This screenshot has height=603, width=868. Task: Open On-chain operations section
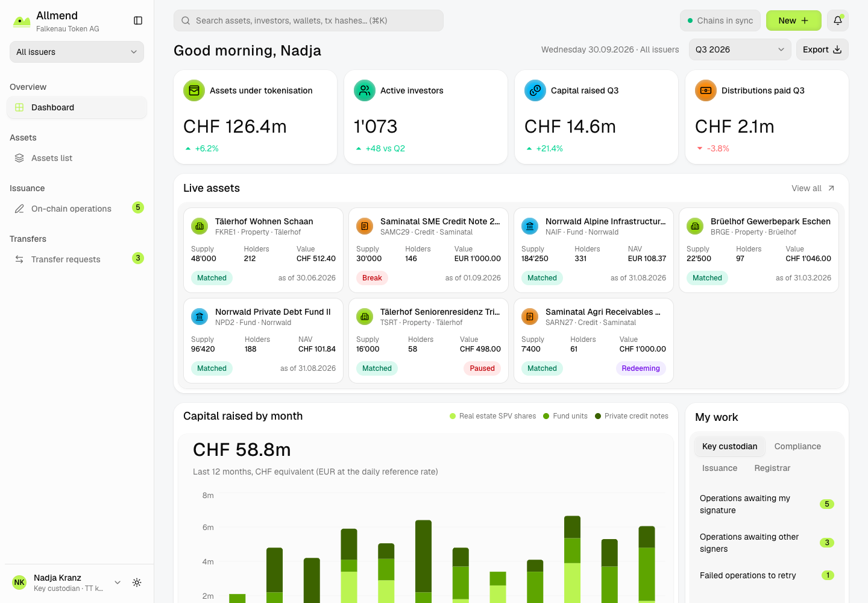pyautogui.click(x=77, y=209)
